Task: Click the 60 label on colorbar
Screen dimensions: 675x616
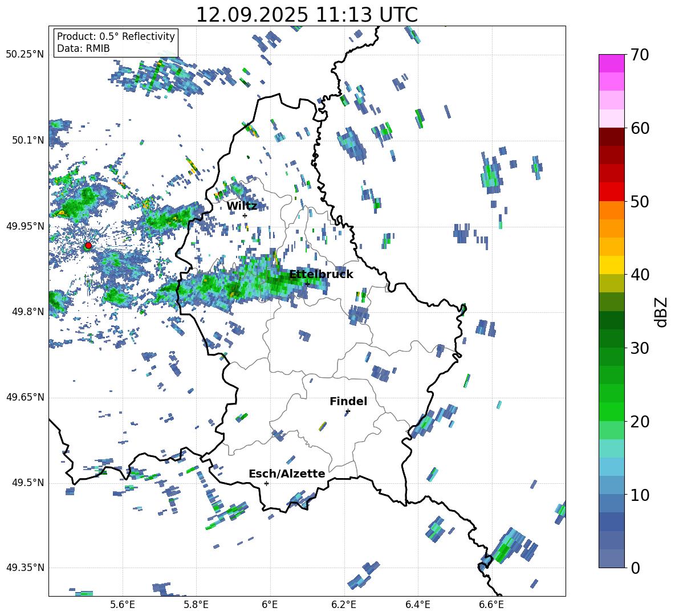Action: click(640, 128)
